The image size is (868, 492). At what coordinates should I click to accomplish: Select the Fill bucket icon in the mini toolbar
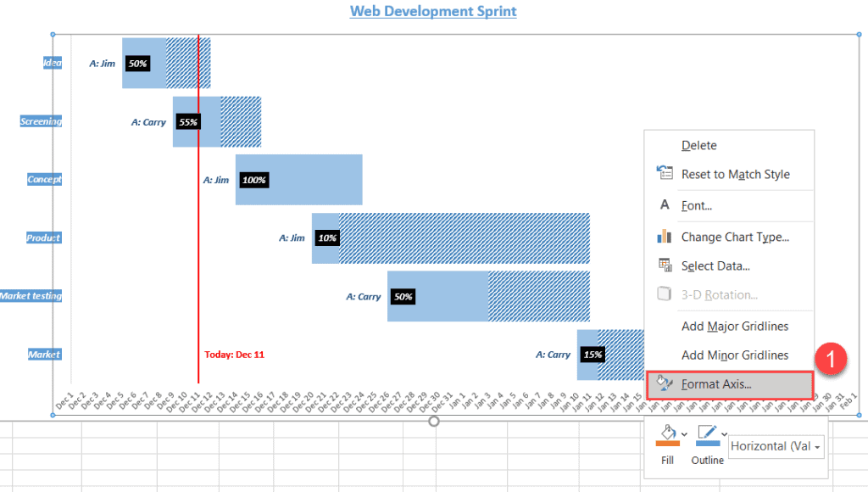pos(667,430)
